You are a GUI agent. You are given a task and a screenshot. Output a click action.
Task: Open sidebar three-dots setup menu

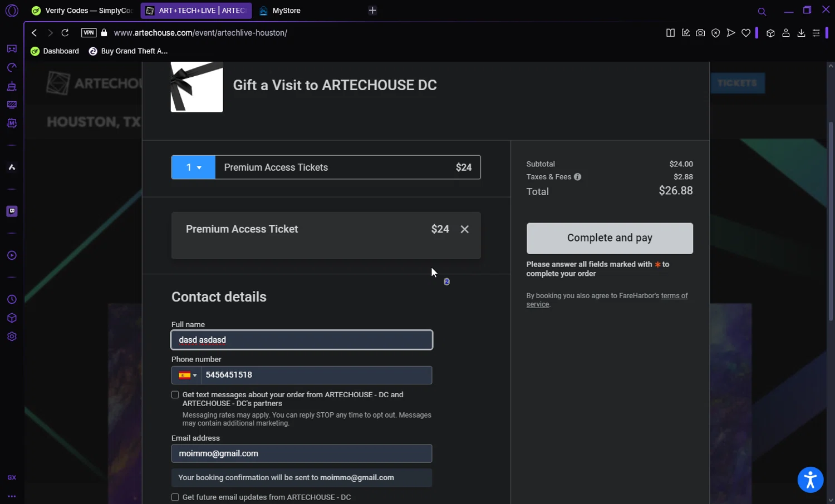click(x=12, y=496)
